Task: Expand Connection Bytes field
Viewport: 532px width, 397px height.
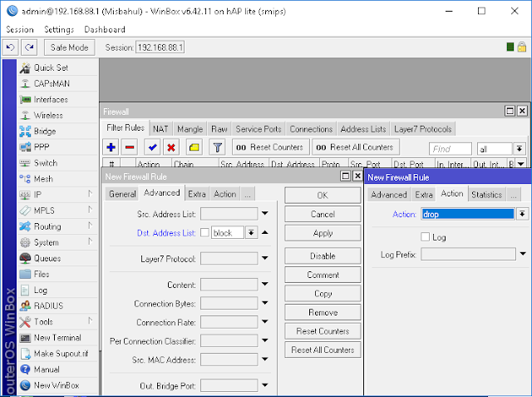Action: (x=265, y=303)
